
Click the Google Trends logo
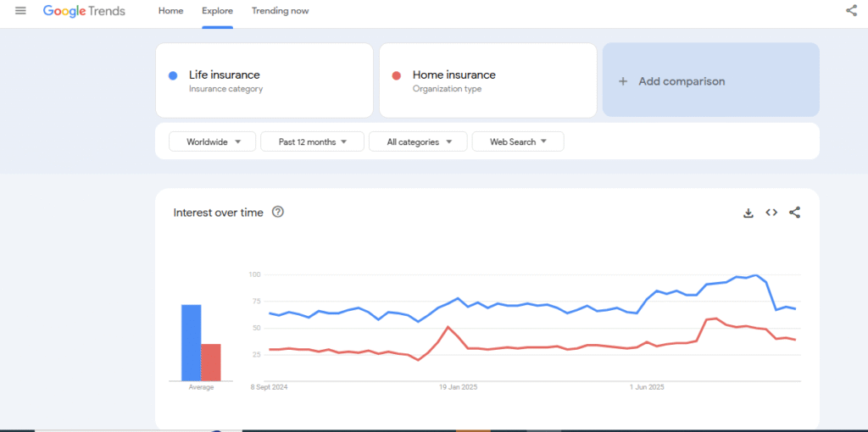pos(84,11)
